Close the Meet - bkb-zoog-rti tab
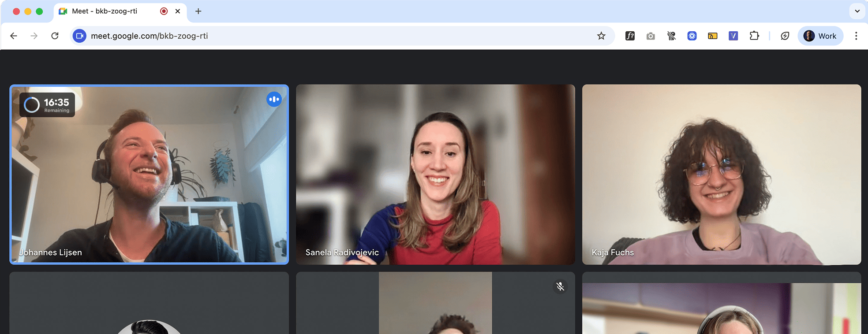868x334 pixels. [178, 11]
